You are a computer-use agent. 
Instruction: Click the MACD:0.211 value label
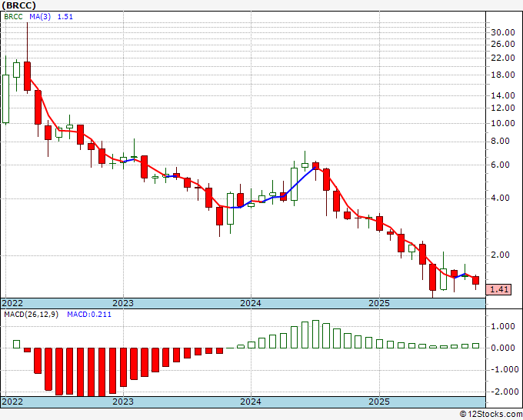[x=89, y=315]
